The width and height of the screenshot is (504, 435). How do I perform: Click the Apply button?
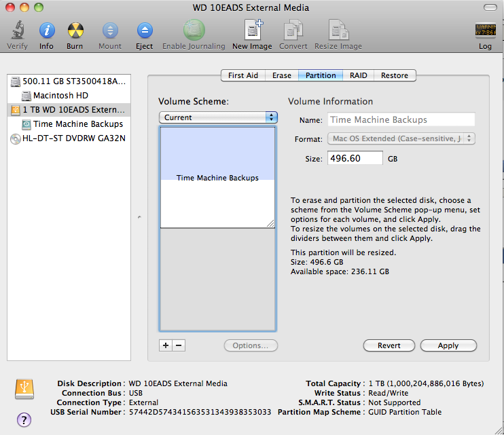pyautogui.click(x=448, y=345)
